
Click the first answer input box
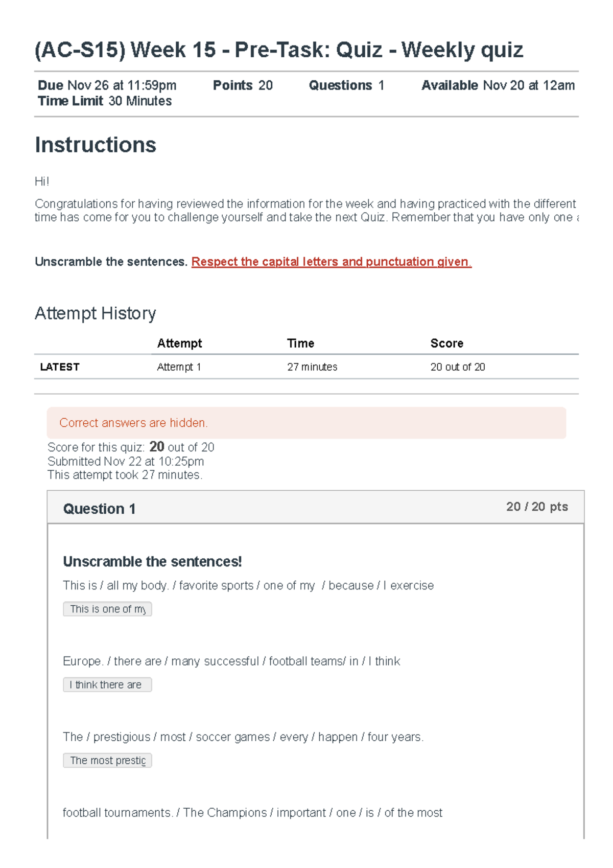tap(107, 609)
